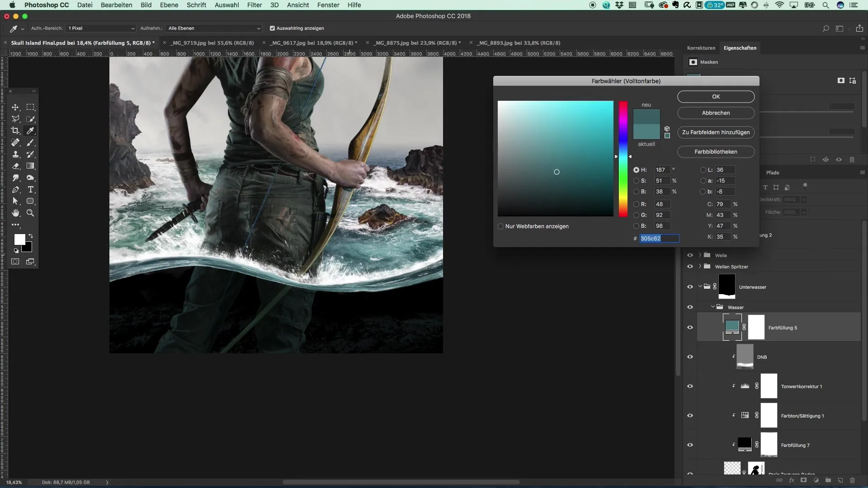The width and height of the screenshot is (868, 488).
Task: Click the fx layer style icon
Action: (792, 480)
